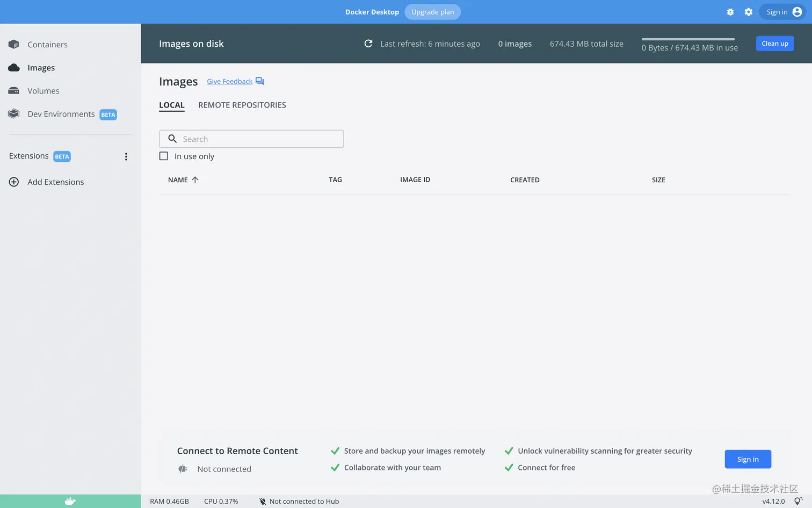The image size is (812, 508).
Task: Open the Give Feedback link
Action: point(229,81)
